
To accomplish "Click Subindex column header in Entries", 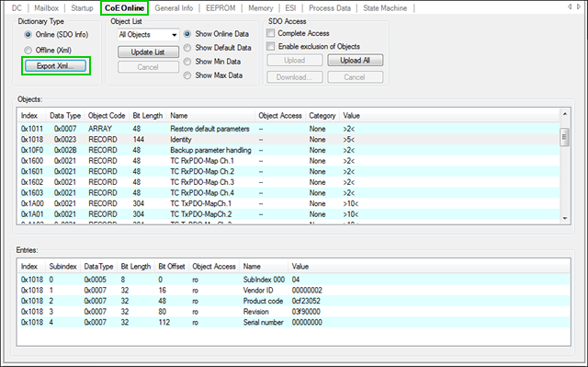I will [62, 267].
